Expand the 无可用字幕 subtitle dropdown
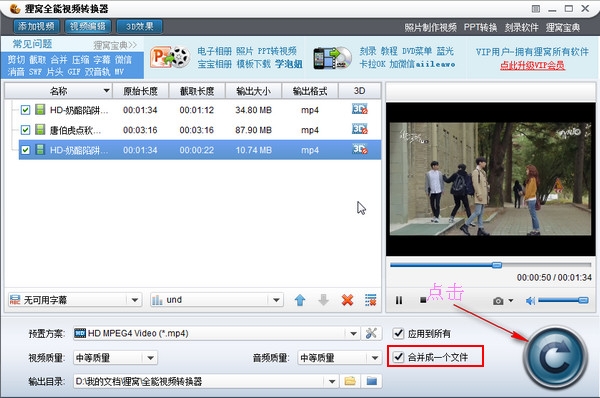This screenshot has height=398, width=600. [135, 300]
